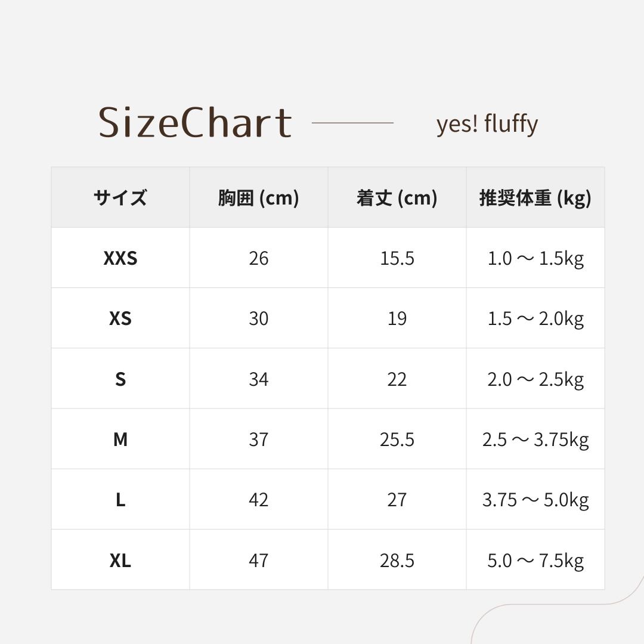
Task: Click the 胸囲 (cm) column header
Action: [x=258, y=197]
